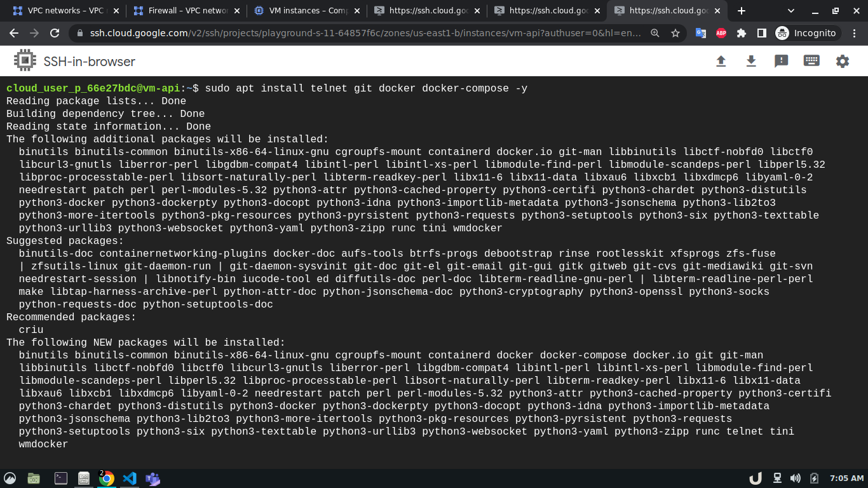The height and width of the screenshot is (488, 868).
Task: Click the U-shaped tray icon
Action: click(x=755, y=478)
